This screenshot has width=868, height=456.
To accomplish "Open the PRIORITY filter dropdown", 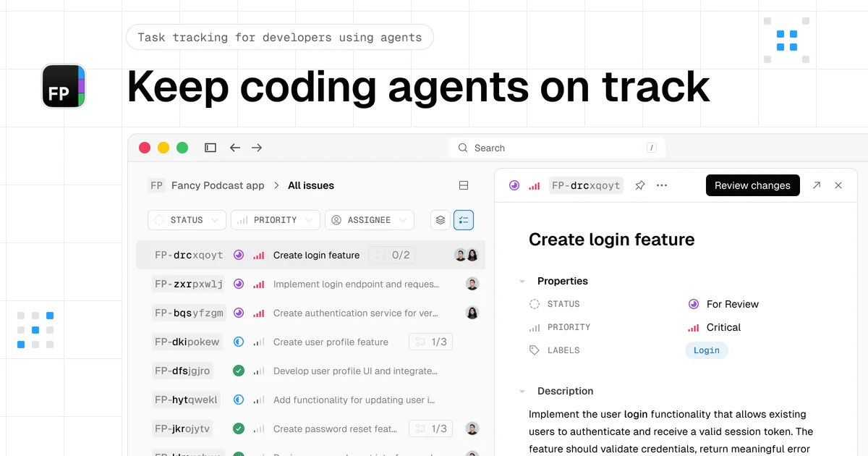I will coord(276,220).
